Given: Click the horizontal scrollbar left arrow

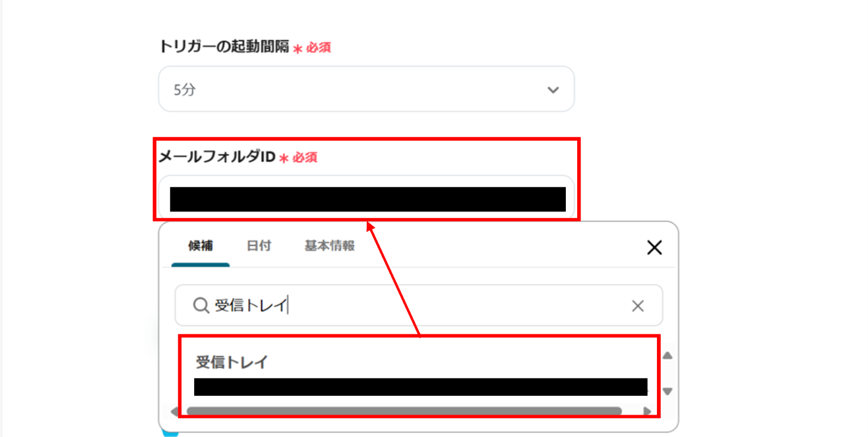Looking at the screenshot, I should click(x=174, y=411).
